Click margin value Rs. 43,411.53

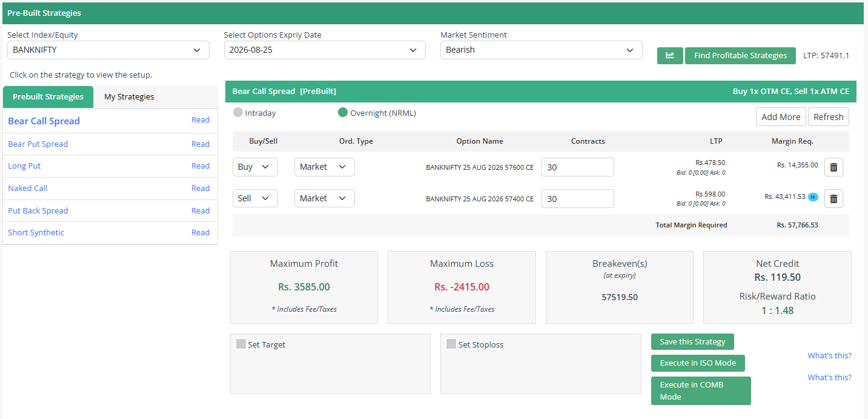[785, 196]
